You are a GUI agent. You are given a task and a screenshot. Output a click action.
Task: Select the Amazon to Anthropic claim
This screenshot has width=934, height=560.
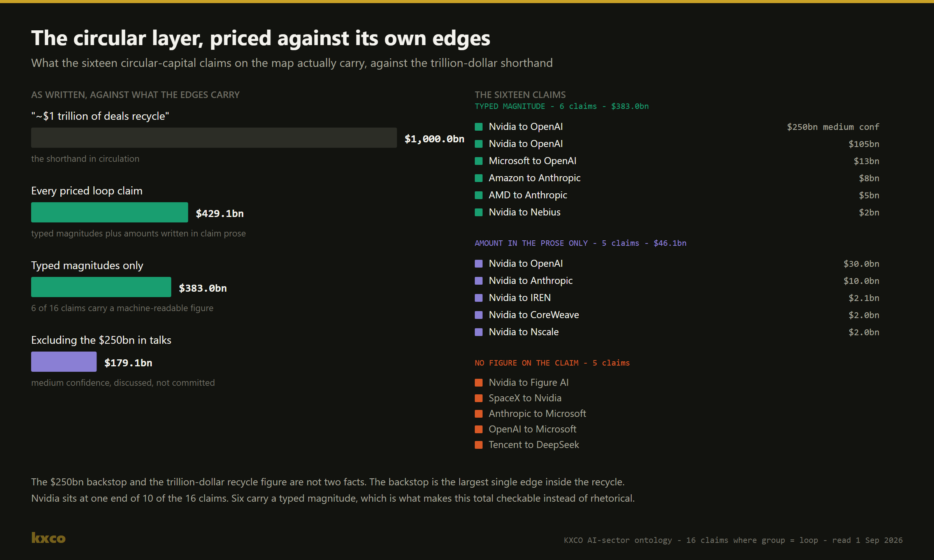coord(534,178)
